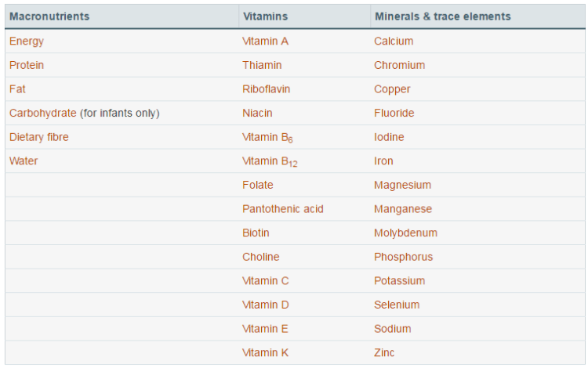Open the Magnesium link
This screenshot has height=368, width=588.
[402, 185]
